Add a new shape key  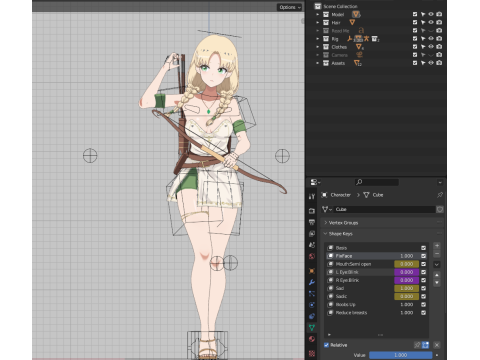coord(437,246)
